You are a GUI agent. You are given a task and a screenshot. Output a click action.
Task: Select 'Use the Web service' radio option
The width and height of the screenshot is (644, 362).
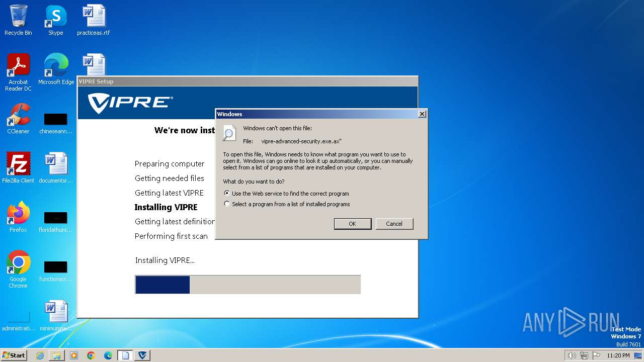[227, 193]
